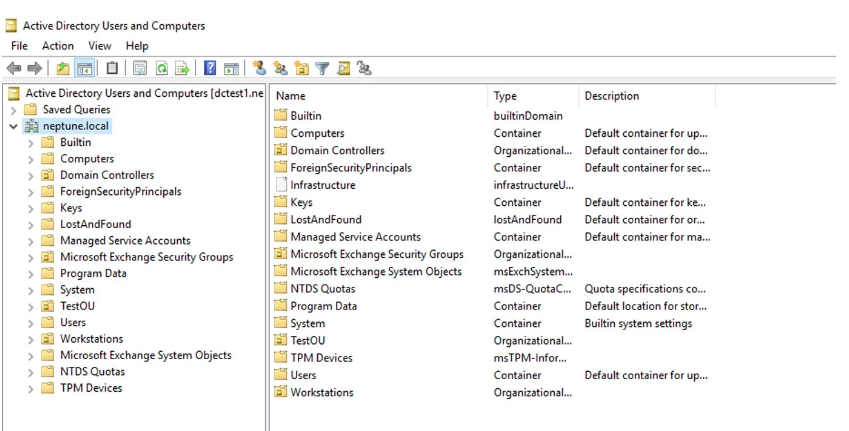This screenshot has width=849, height=431.
Task: Expand the Saved Queries tree node
Action: pyautogui.click(x=13, y=110)
